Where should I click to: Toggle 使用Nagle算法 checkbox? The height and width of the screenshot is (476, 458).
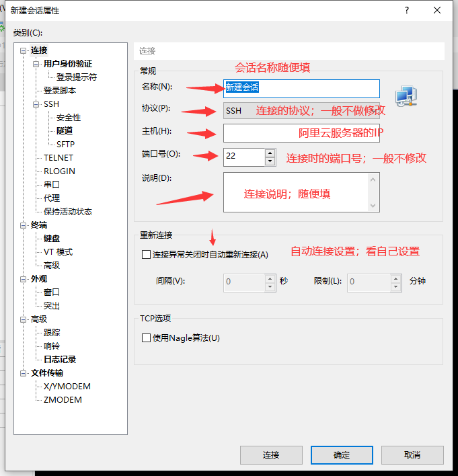146,338
